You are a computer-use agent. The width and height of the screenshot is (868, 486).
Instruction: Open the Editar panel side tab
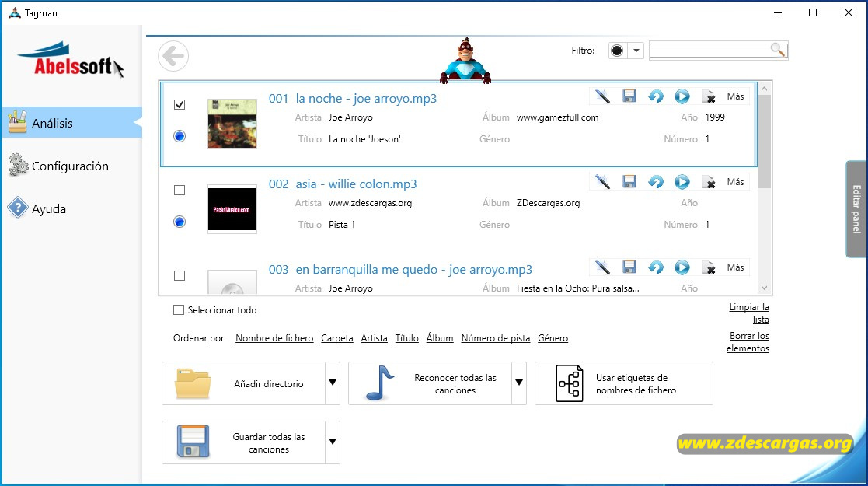(x=856, y=209)
